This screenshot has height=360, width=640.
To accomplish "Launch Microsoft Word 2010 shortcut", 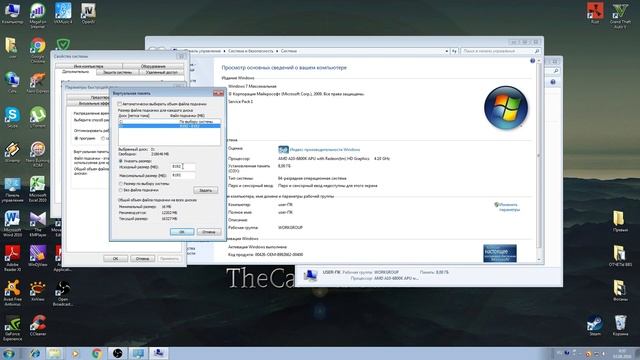I will tap(12, 224).
